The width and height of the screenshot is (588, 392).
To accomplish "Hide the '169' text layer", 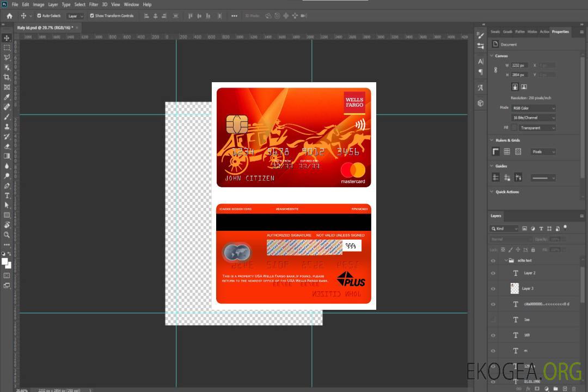I will tap(493, 335).
